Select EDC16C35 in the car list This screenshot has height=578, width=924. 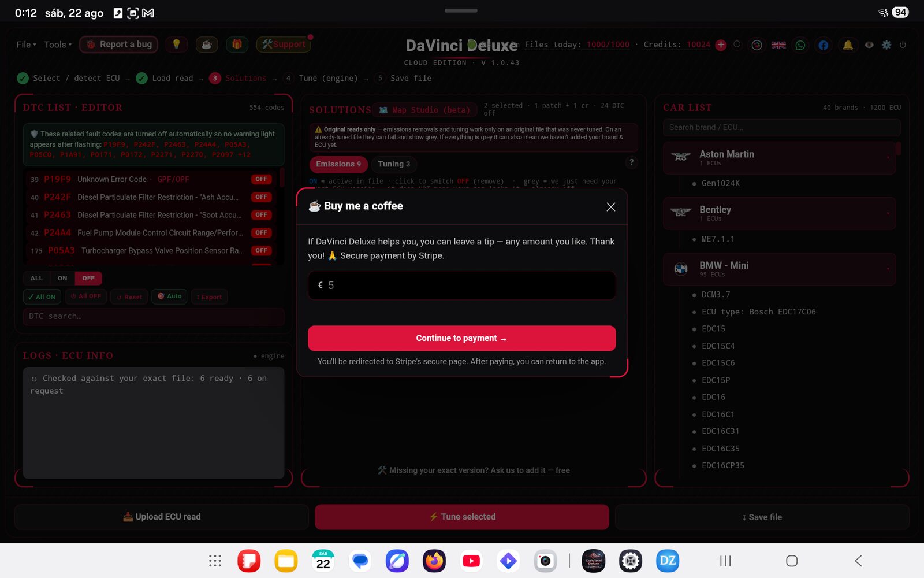point(720,449)
